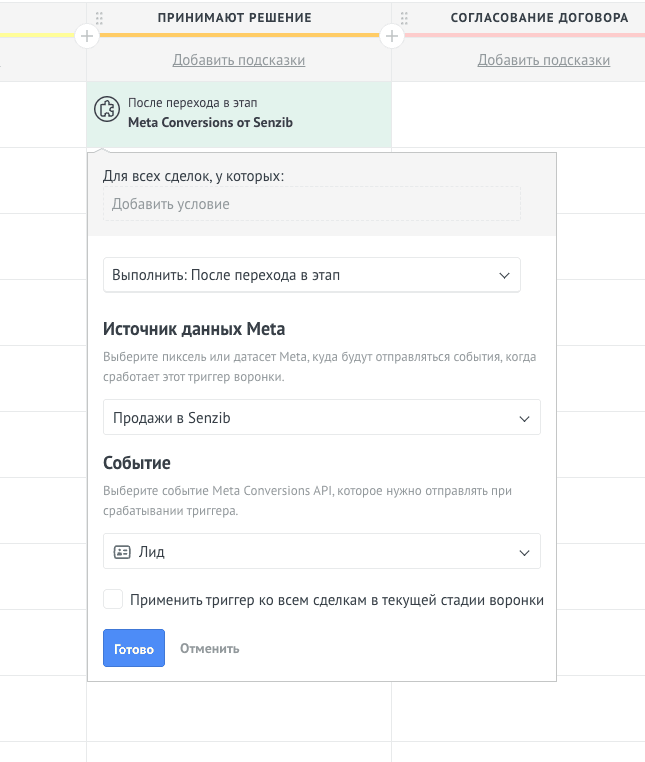Click drag handle icon of Согласование договора column

(x=404, y=18)
